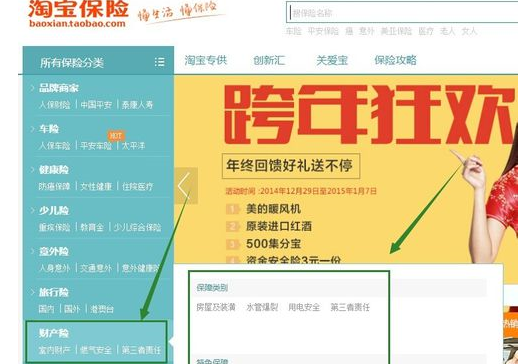The width and height of the screenshot is (523, 364).
Task: Click 水管爆裂 in the 保障类别 popup
Action: 262,307
